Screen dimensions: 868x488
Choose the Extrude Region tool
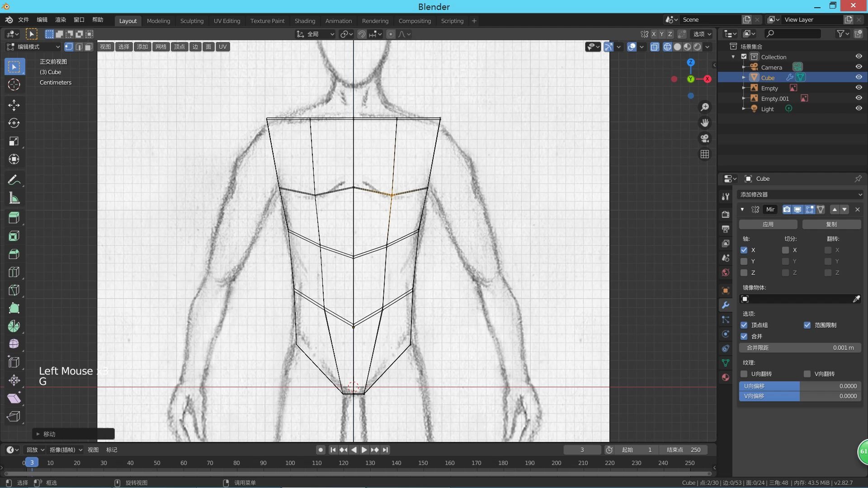14,218
